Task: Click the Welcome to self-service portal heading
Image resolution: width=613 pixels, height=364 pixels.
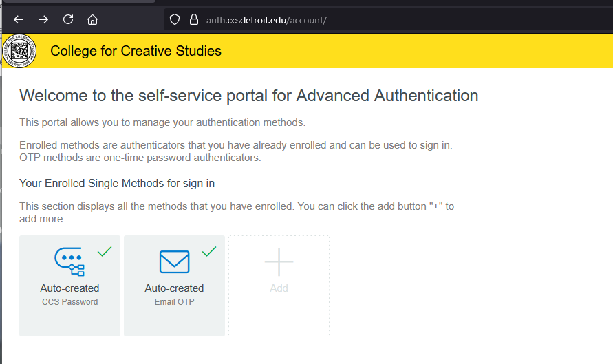Action: pyautogui.click(x=248, y=96)
